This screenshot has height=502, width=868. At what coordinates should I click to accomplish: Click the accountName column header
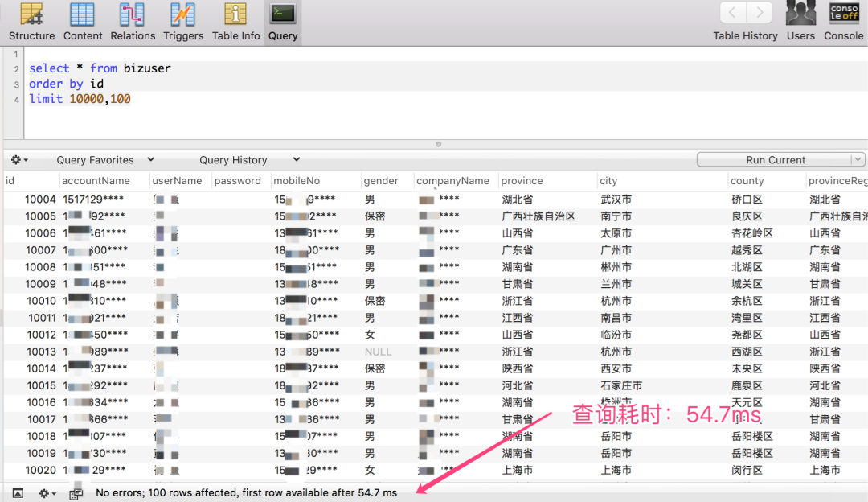pos(96,181)
